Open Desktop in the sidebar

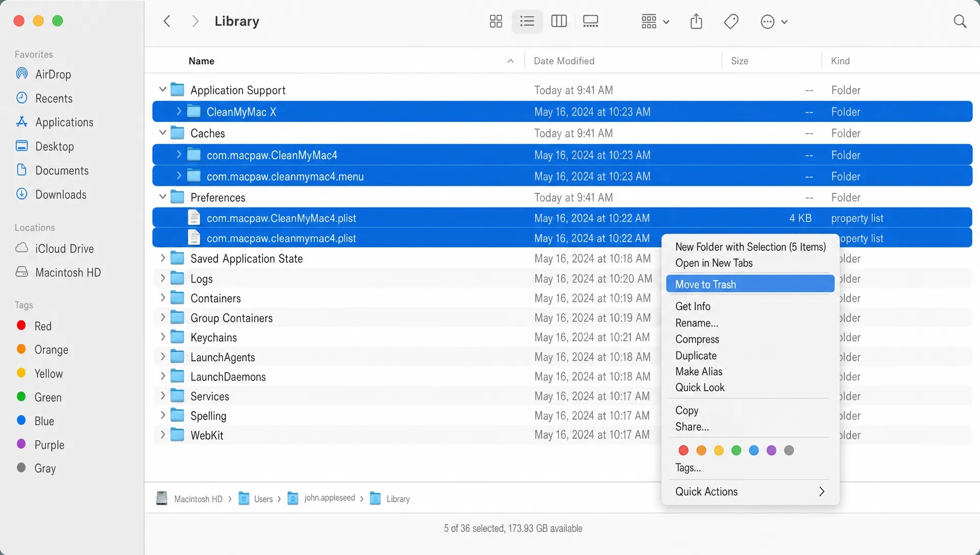[45, 146]
